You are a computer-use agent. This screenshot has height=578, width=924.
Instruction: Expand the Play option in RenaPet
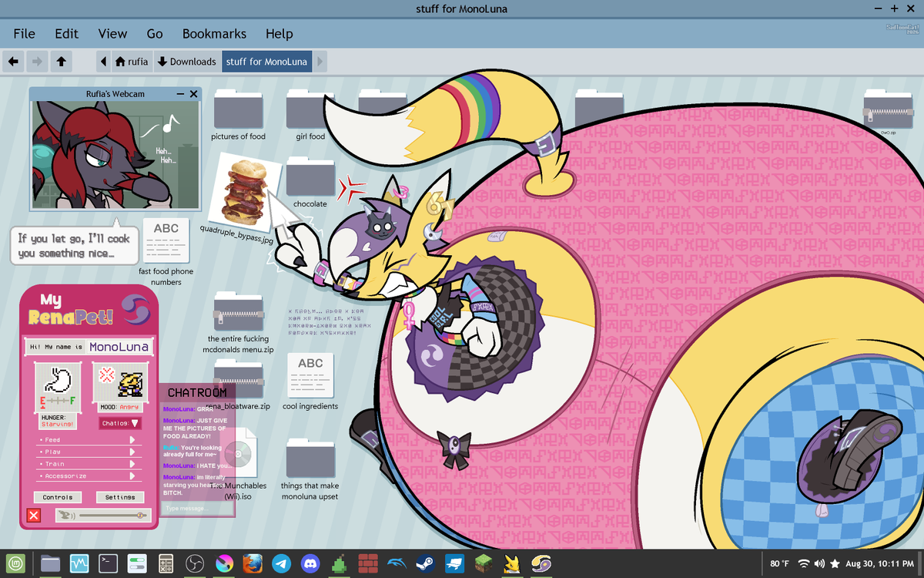coord(88,452)
